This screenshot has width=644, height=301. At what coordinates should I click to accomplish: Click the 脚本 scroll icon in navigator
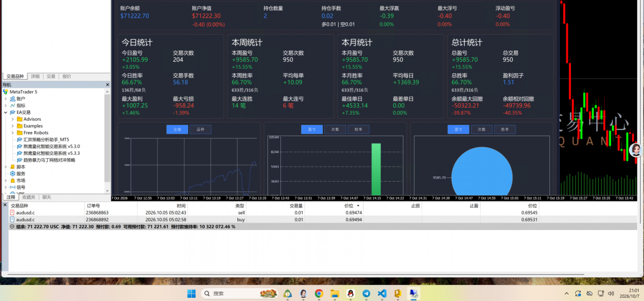point(13,167)
